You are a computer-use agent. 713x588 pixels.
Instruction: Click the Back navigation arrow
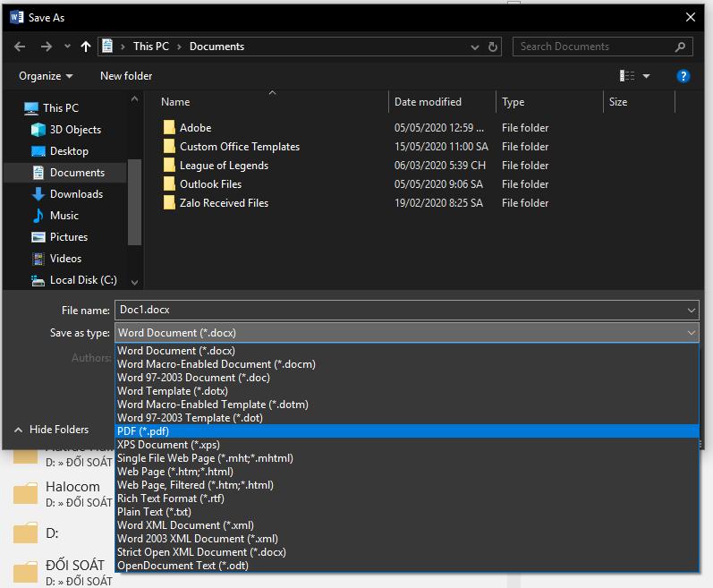[20, 47]
